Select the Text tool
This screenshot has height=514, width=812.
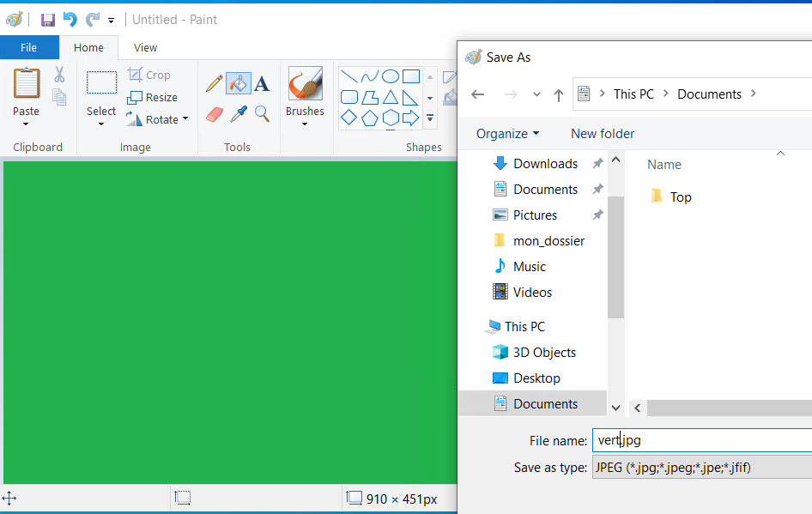(x=262, y=83)
